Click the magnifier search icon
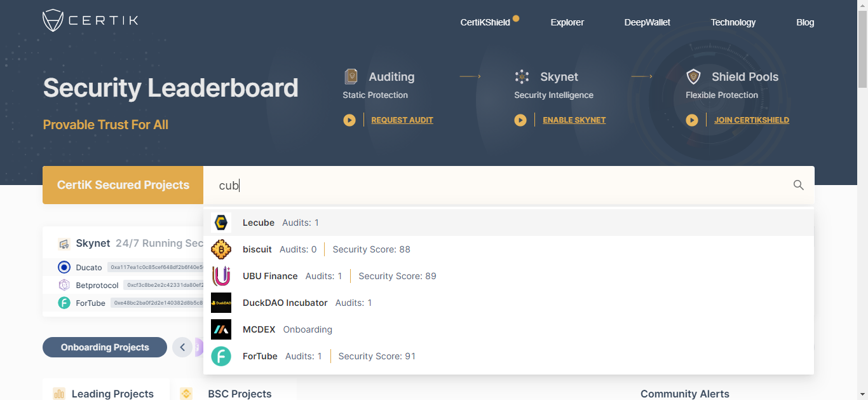This screenshot has height=400, width=868. (799, 185)
